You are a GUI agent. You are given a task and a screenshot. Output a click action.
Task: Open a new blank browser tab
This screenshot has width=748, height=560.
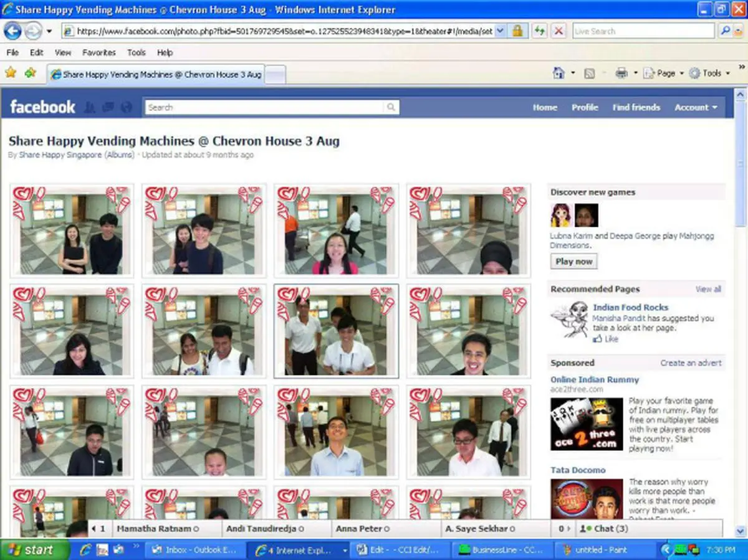coord(276,75)
